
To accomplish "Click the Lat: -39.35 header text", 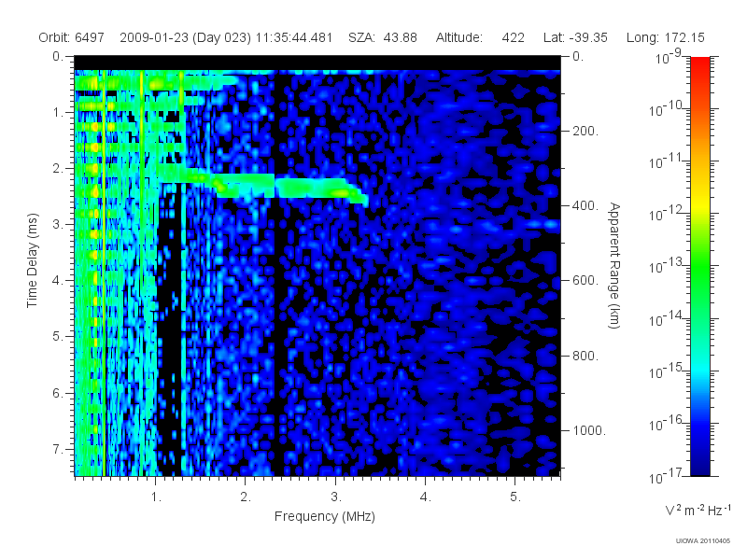I will [575, 37].
